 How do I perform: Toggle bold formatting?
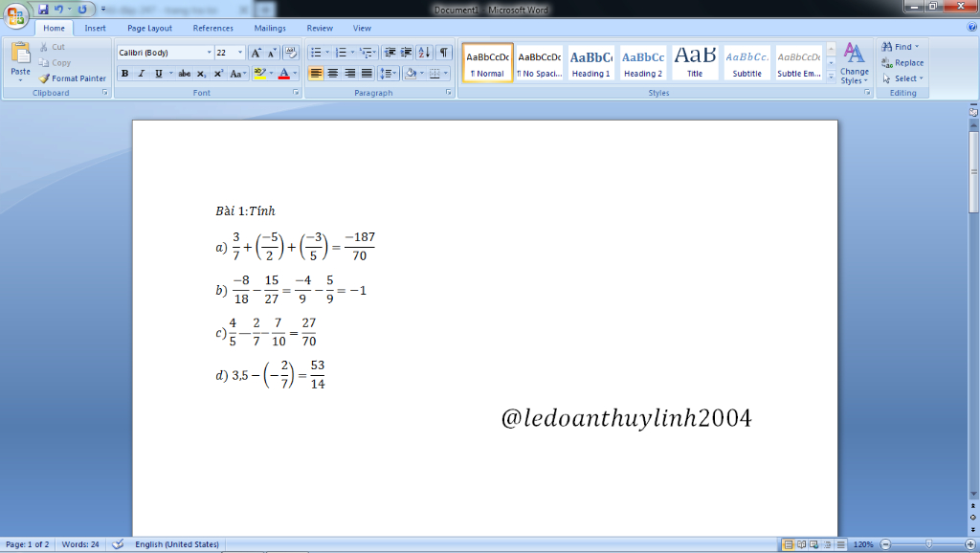click(x=125, y=74)
